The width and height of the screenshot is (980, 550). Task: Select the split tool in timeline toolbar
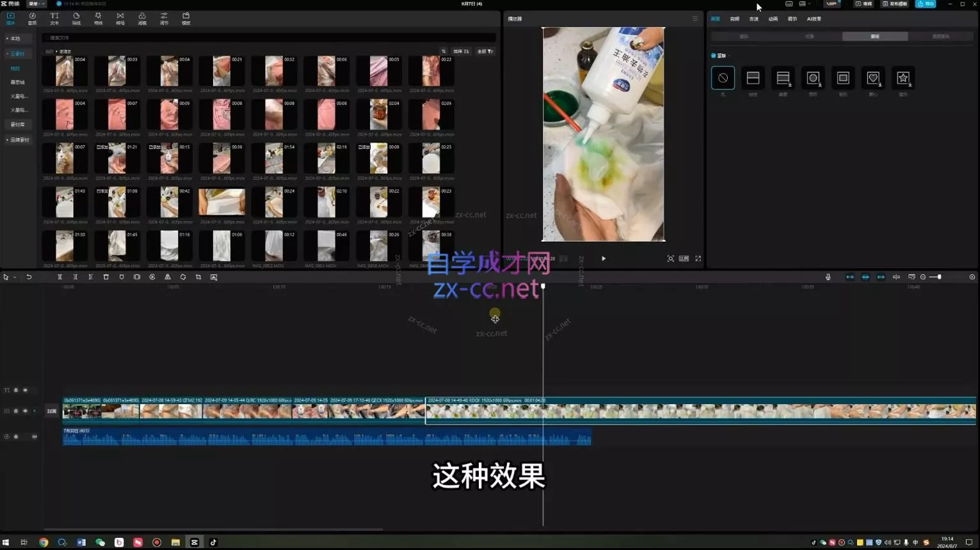coord(60,277)
